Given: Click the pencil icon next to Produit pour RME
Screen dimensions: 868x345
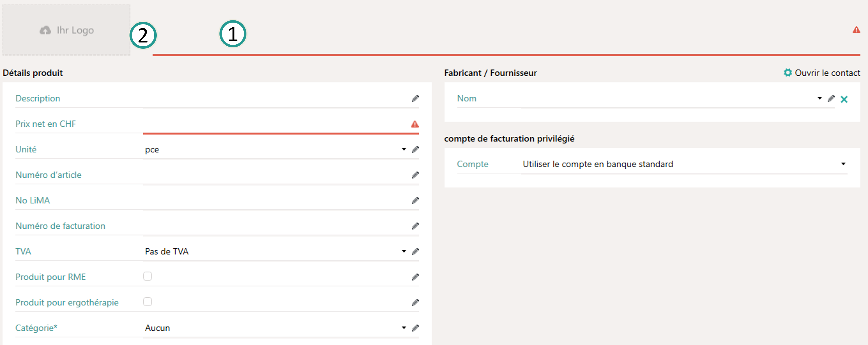Looking at the screenshot, I should click(x=415, y=277).
